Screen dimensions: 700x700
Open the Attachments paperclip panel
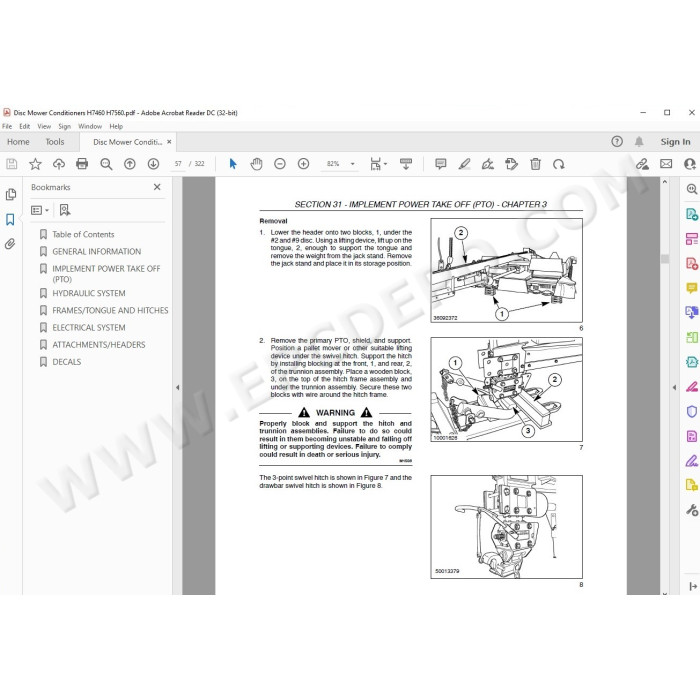tap(10, 244)
